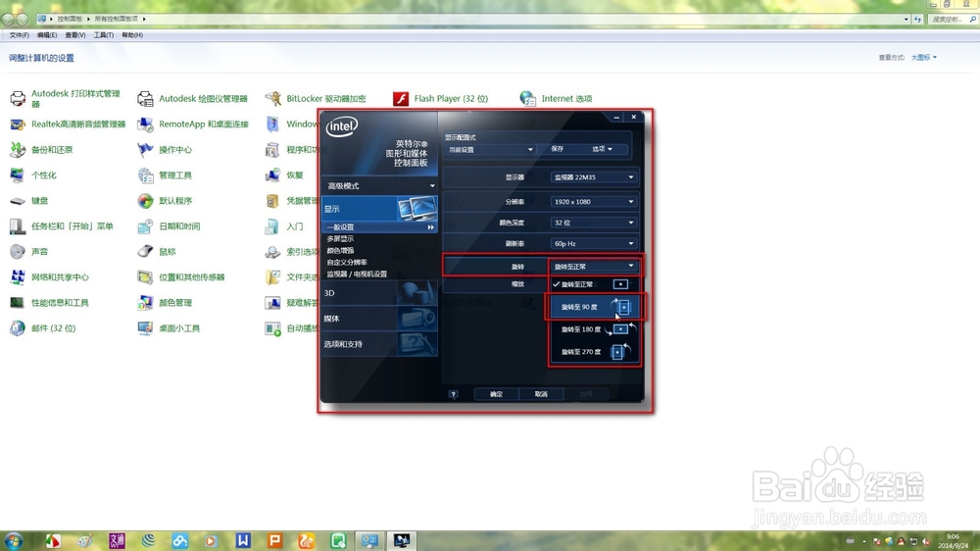Choose 旋转至 270 度 rotation option
This screenshot has height=551, width=980.
(594, 352)
